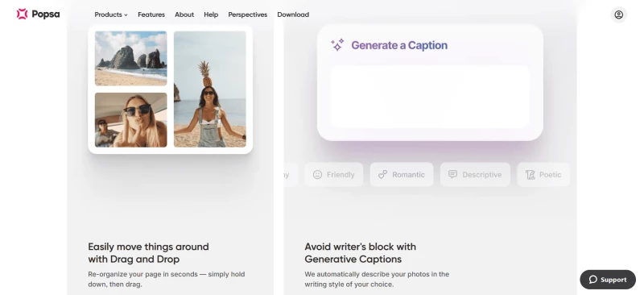This screenshot has height=295, width=644.
Task: Select the Romantic caption style
Action: tap(402, 174)
